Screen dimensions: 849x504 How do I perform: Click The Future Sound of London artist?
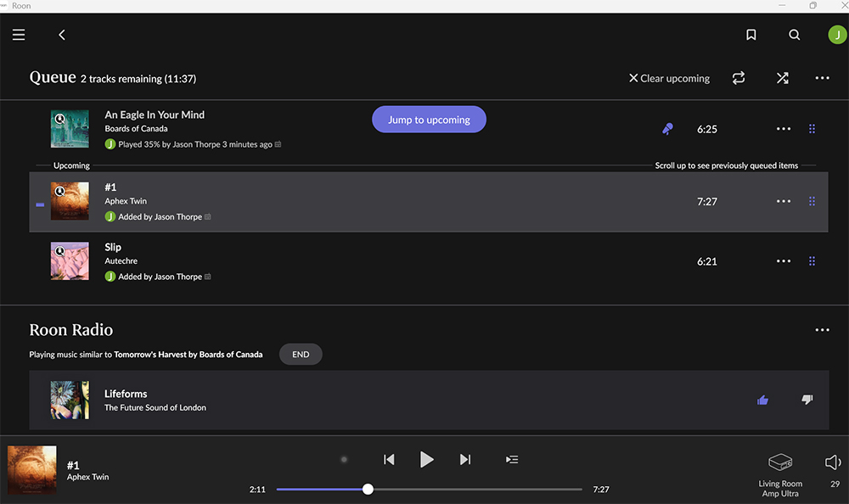pyautogui.click(x=155, y=407)
